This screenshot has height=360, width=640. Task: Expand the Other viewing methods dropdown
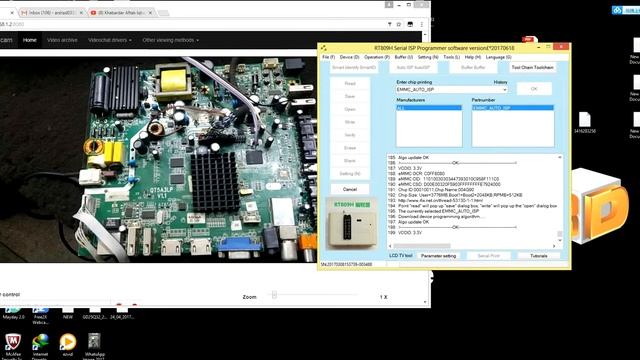click(171, 40)
